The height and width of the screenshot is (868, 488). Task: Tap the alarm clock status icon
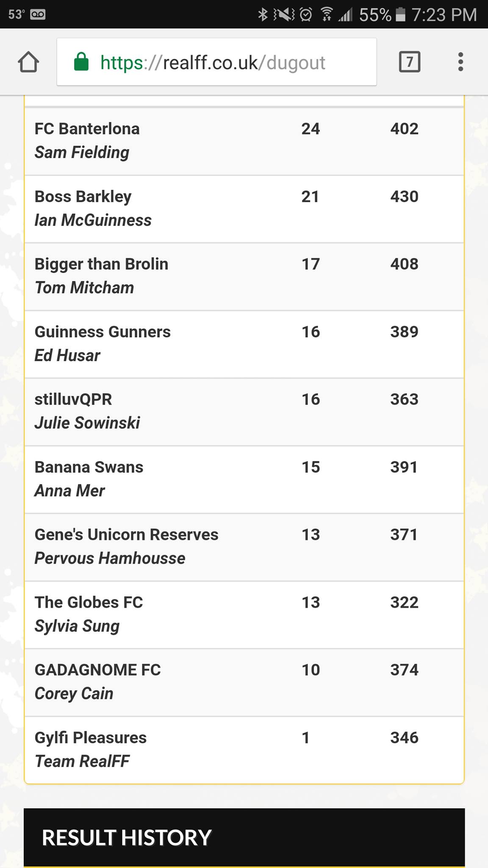[306, 14]
